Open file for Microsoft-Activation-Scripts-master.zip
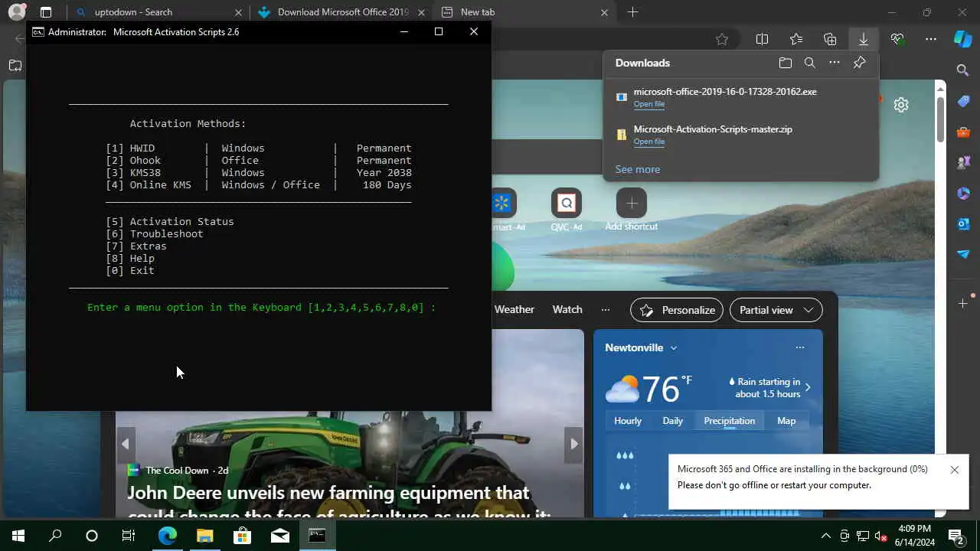 point(649,142)
